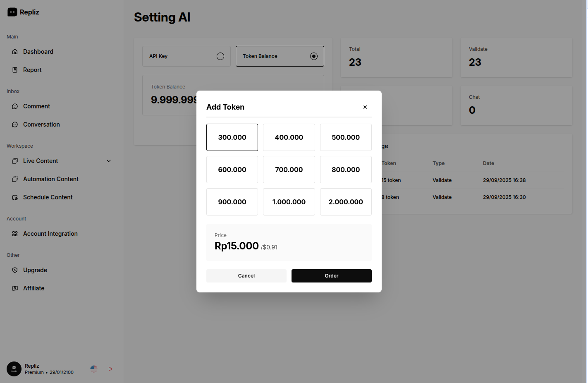Open the Repliz profile avatar menu
Image resolution: width=588 pixels, height=383 pixels.
[x=14, y=369]
